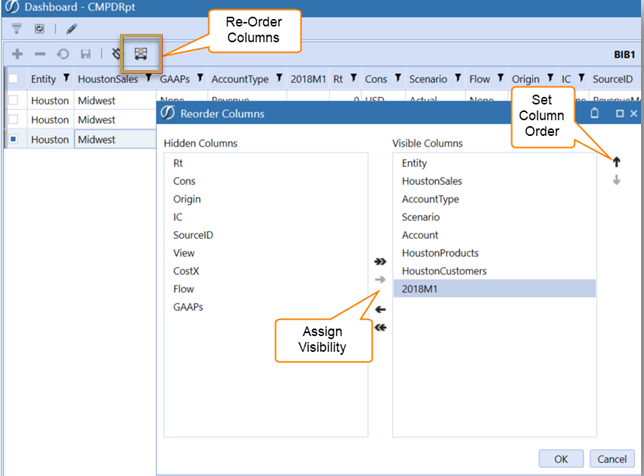Click the Remove Row minus icon
This screenshot has width=644, height=476.
pos(40,53)
